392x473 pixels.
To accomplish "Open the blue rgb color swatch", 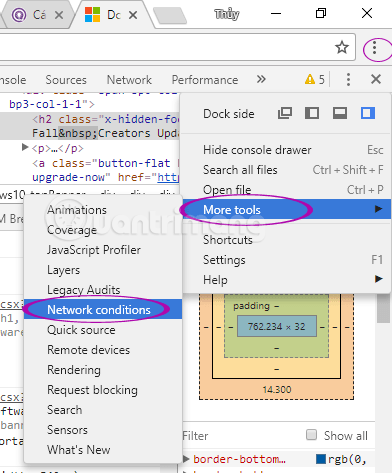I will pos(321,459).
